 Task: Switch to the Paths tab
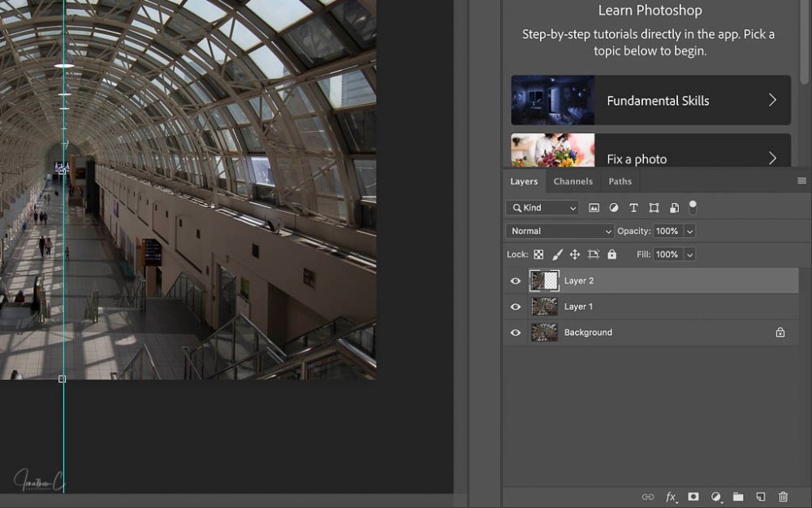click(620, 180)
